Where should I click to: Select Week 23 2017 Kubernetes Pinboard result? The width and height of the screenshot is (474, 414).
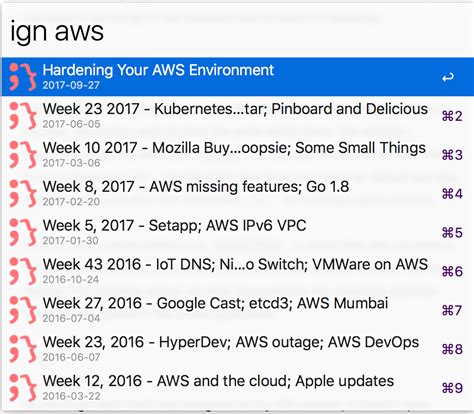coord(237,116)
